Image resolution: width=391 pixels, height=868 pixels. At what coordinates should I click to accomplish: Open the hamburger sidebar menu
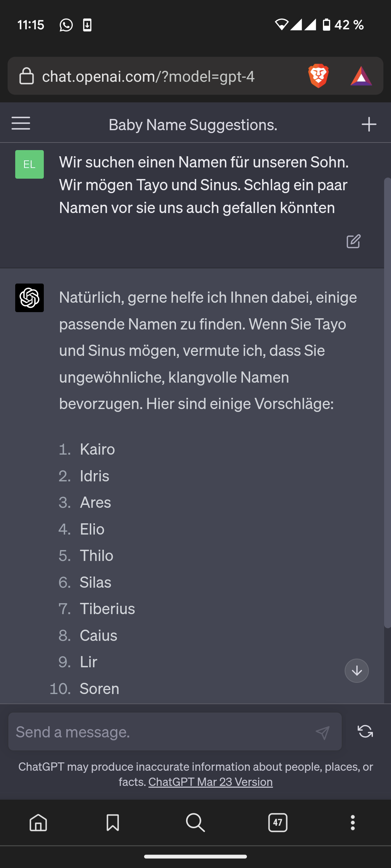(21, 124)
